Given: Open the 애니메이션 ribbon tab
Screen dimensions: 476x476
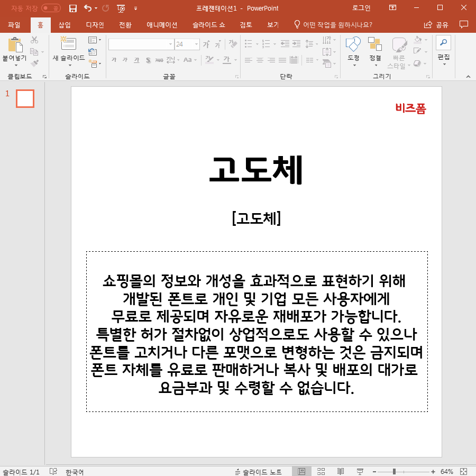Looking at the screenshot, I should [x=161, y=24].
